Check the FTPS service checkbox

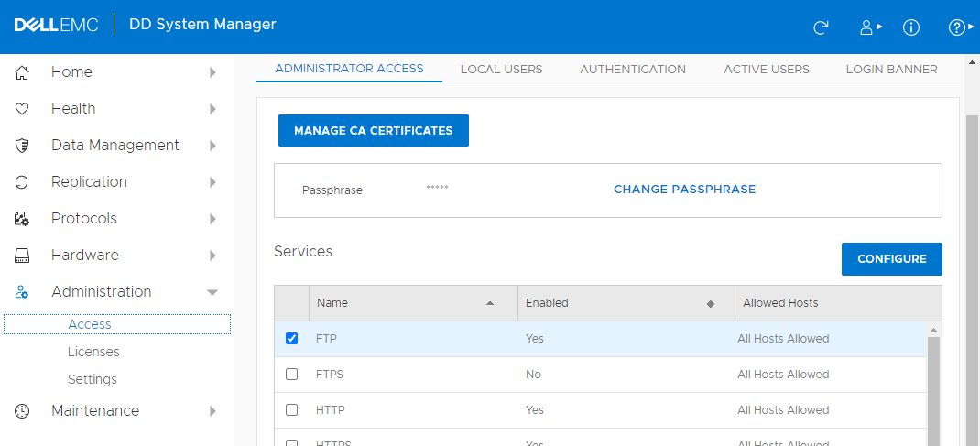tap(292, 374)
